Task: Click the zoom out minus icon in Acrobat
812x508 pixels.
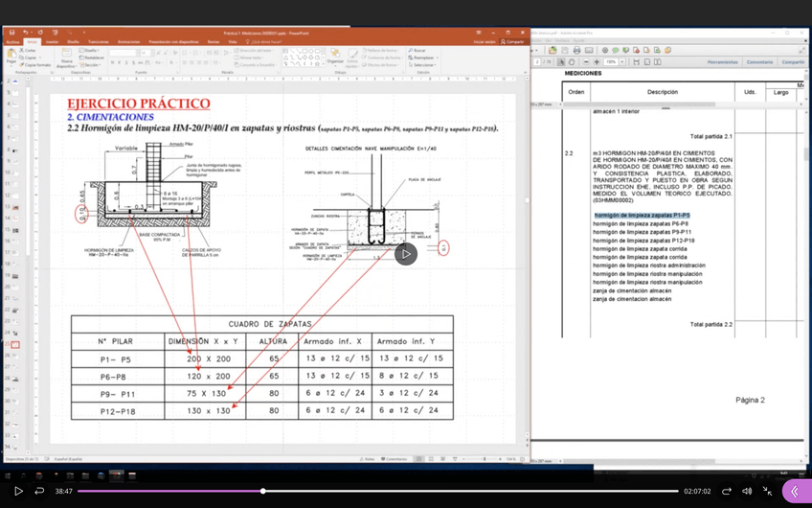Action: tap(585, 62)
